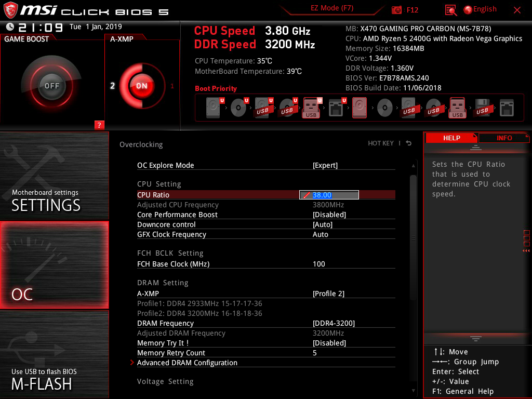This screenshot has height=399, width=532.
Task: Select A-XMP profile number 2 beside the knob
Action: coord(112,86)
